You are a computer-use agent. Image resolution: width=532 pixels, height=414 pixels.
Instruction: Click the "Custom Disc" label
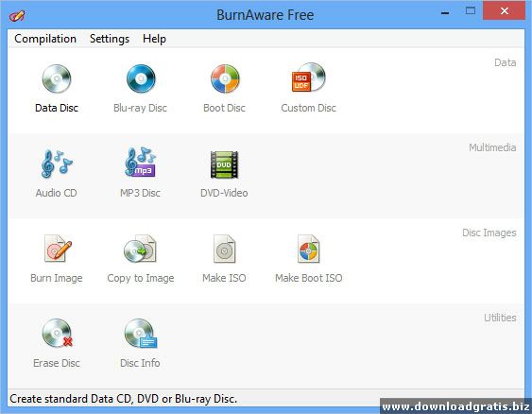(308, 108)
